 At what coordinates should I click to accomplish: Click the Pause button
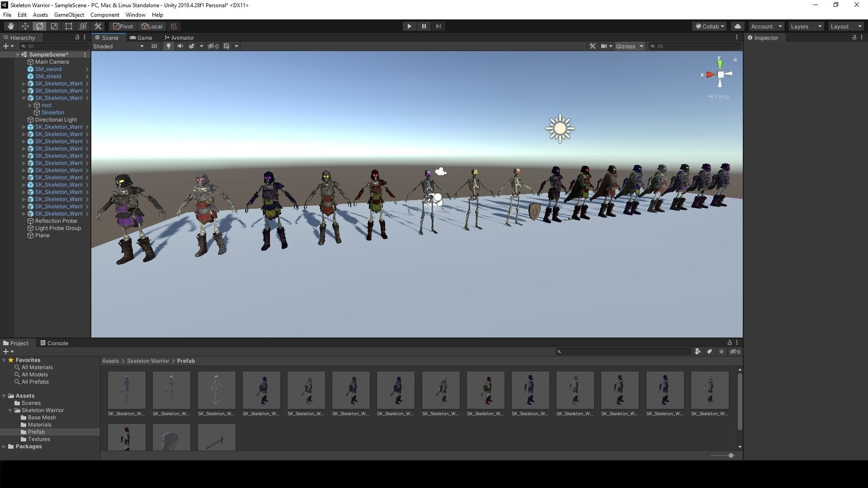[x=424, y=26]
